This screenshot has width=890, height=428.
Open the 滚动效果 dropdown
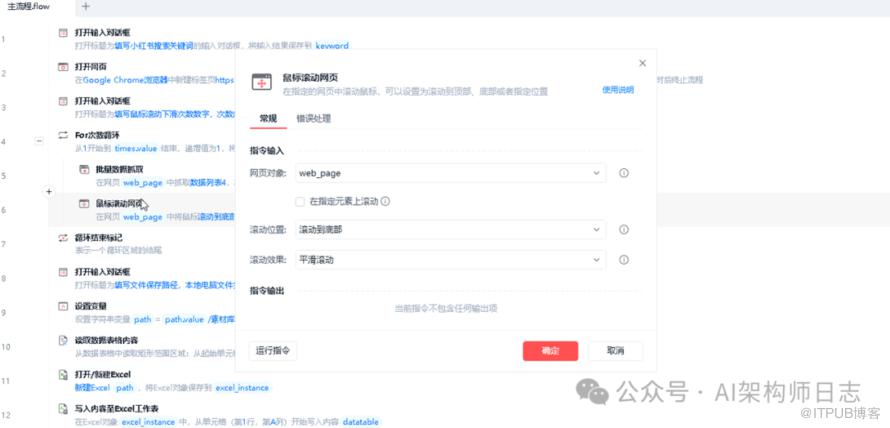click(450, 259)
